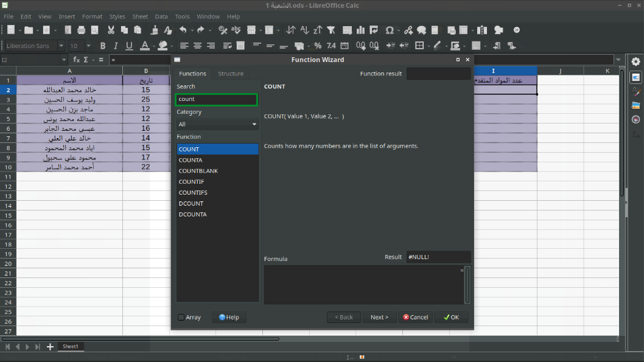Click the Format as Percent icon

click(318, 46)
